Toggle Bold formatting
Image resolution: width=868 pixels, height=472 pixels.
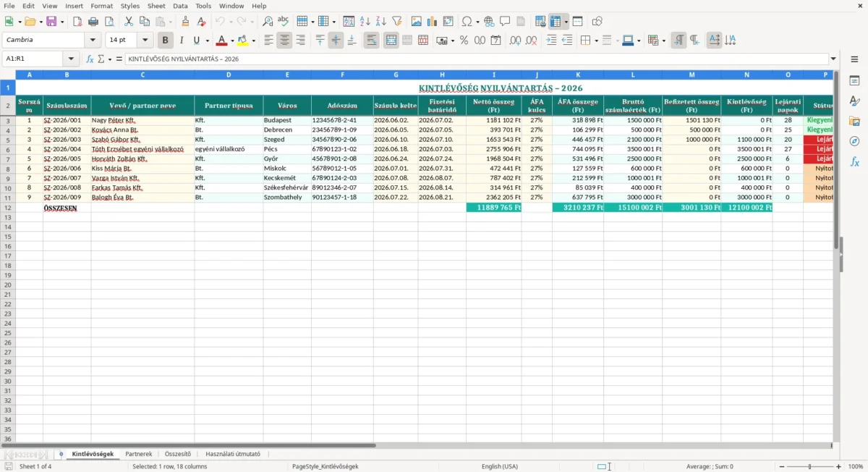point(166,41)
